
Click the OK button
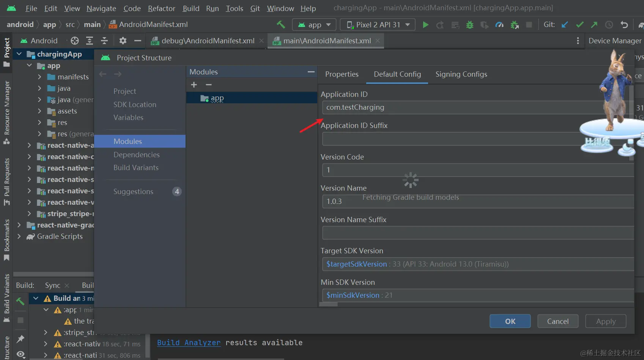click(510, 321)
